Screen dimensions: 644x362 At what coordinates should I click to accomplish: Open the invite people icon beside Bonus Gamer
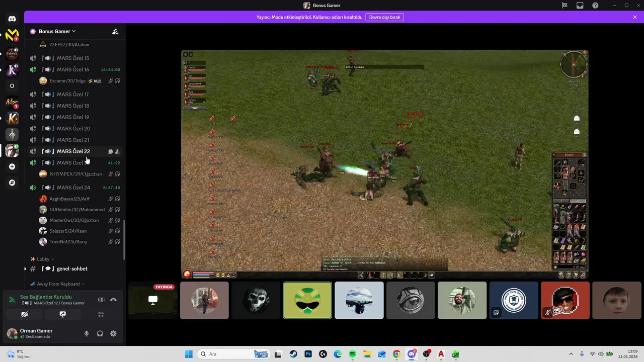[x=115, y=31]
